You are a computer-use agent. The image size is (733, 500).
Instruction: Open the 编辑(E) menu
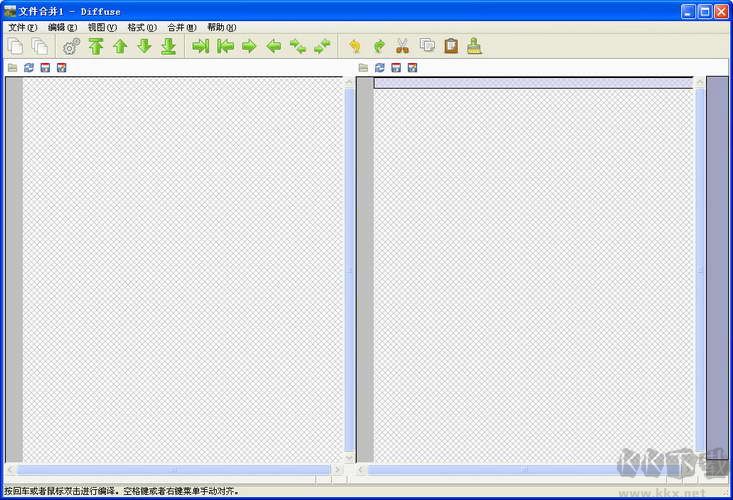tap(62, 28)
